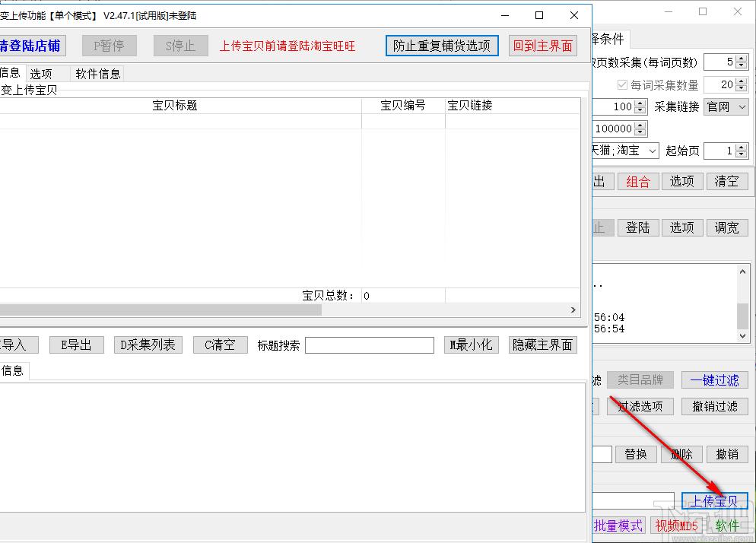Open the 天猫;淘宝 platform dropdown
This screenshot has height=543, width=756.
[653, 151]
